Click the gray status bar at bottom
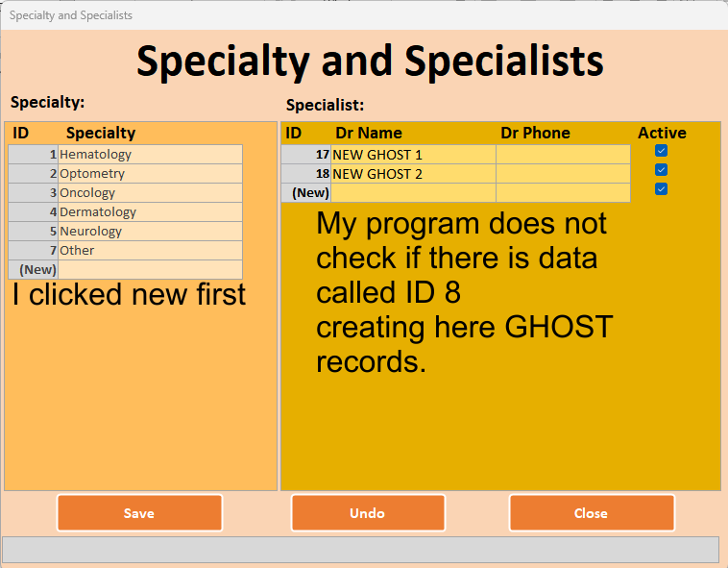Image resolution: width=728 pixels, height=568 pixels. pos(361,550)
